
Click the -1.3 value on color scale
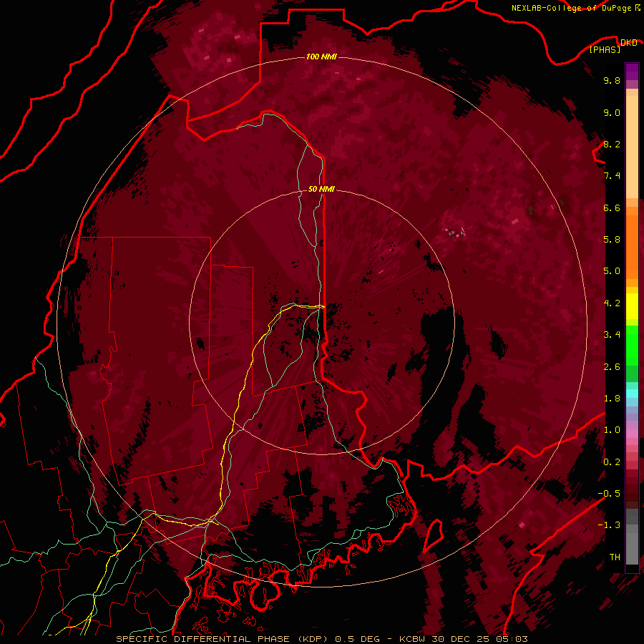click(609, 525)
